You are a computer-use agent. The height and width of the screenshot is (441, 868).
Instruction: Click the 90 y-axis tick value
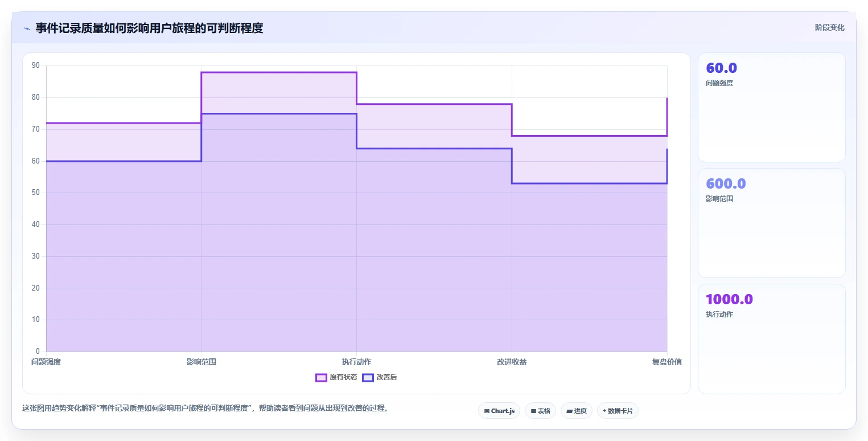point(36,66)
